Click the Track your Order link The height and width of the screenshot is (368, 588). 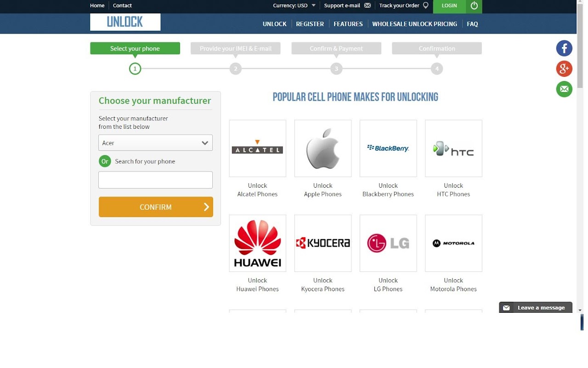coord(399,6)
